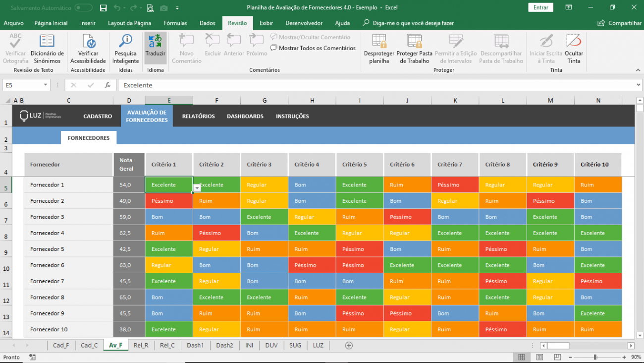
Task: Go to INSTRUÇÕES navigation button
Action: coord(292,116)
